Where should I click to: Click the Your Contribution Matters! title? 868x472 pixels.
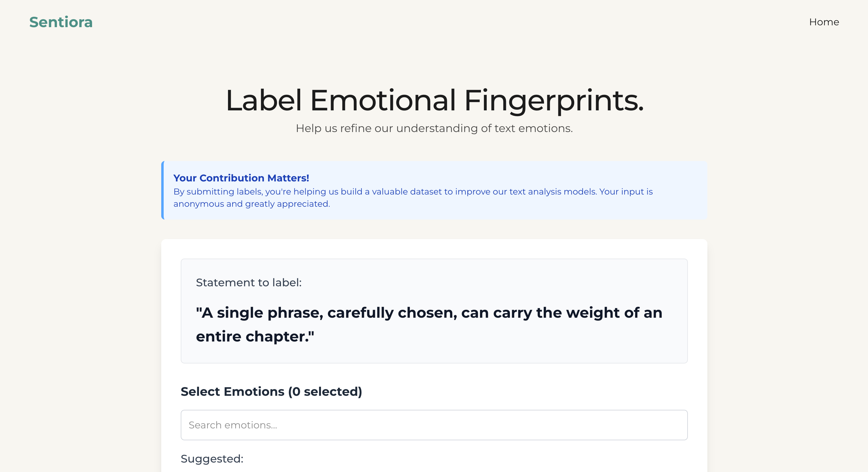point(241,178)
